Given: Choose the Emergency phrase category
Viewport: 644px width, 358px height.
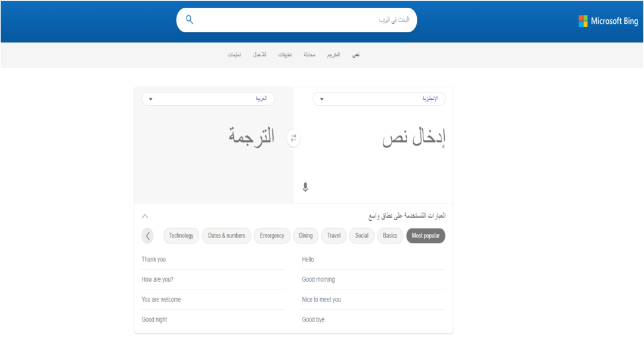Looking at the screenshot, I should tap(272, 236).
